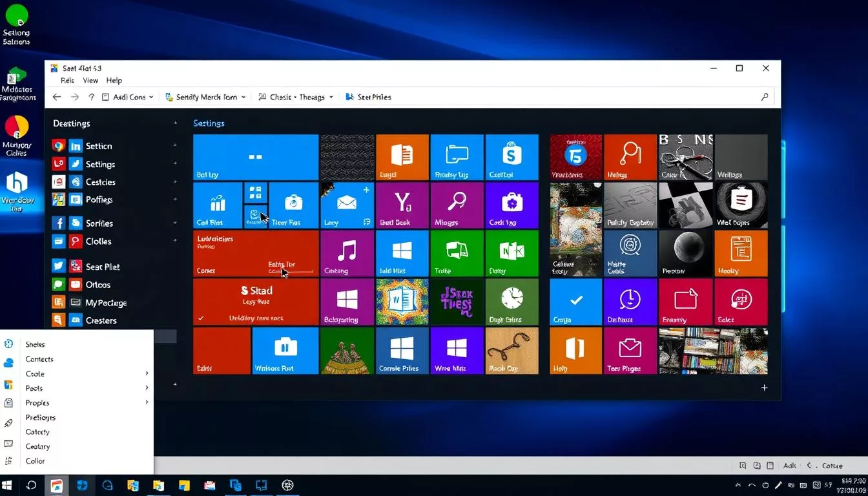Open the green N notebook Datey tile
The image size is (868, 496).
click(512, 253)
